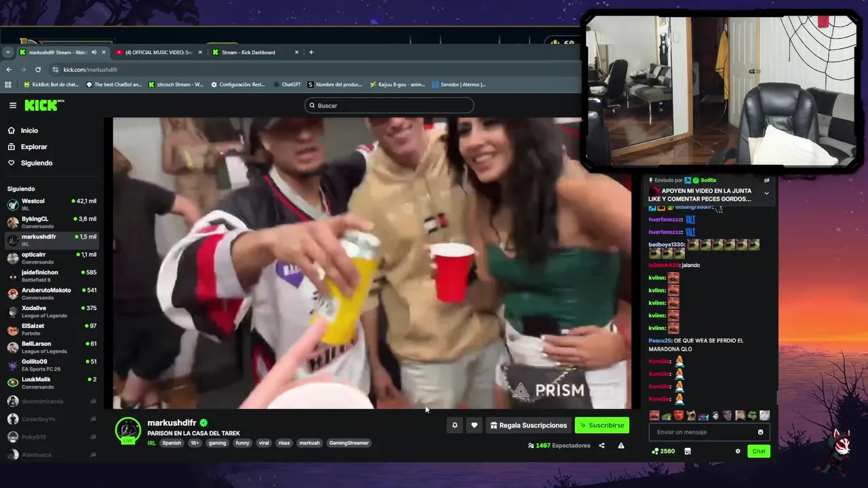
Task: Open the chat shop icon
Action: coord(688,451)
